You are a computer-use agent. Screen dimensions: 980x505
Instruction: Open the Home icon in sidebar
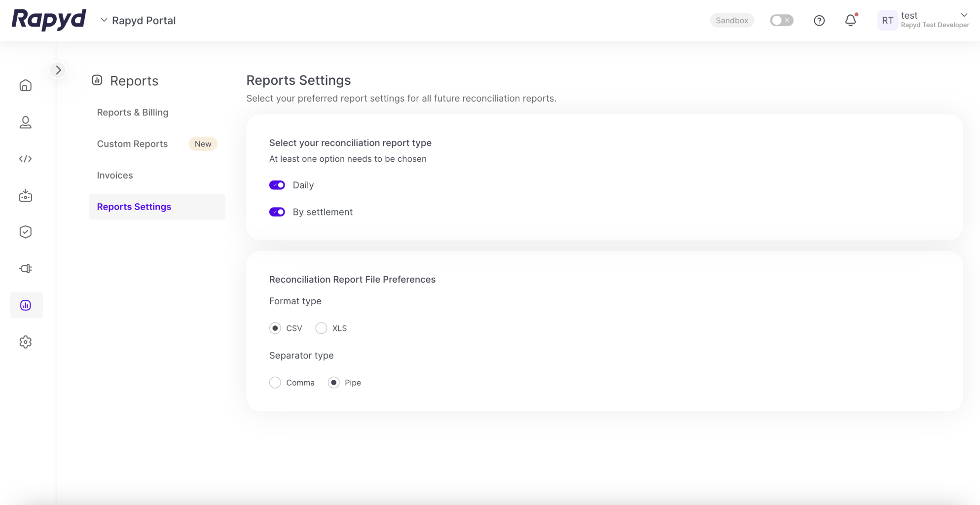tap(26, 85)
